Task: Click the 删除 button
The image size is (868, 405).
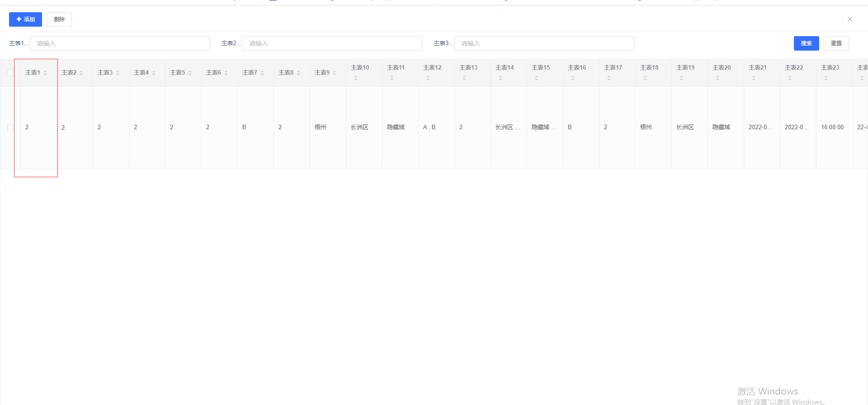Action: 59,19
